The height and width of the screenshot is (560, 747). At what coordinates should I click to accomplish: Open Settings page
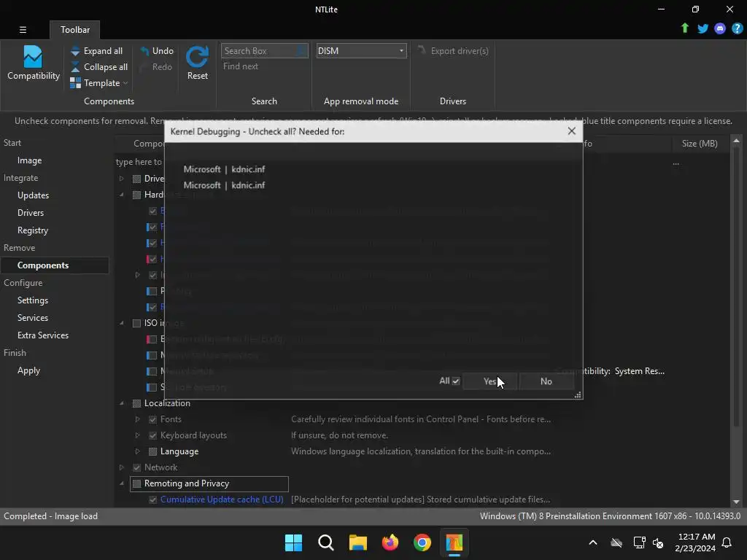(32, 300)
